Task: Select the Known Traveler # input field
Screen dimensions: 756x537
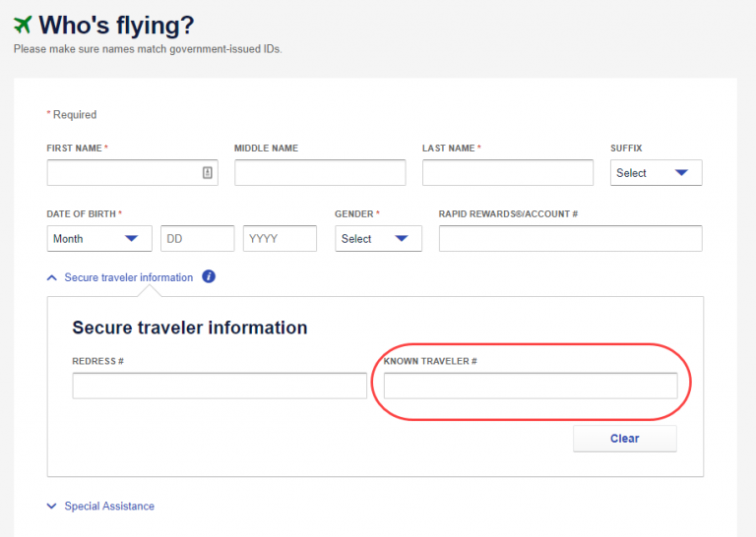Action: 531,386
